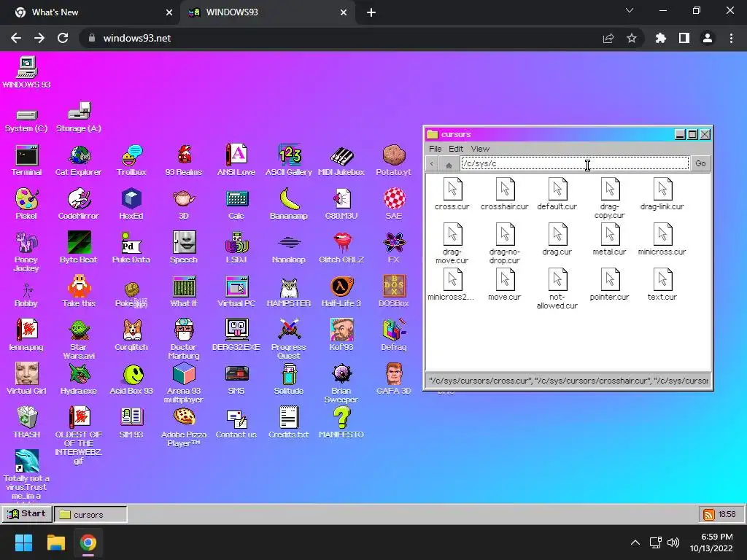Launch Half-Life 3 icon
747x560 pixels.
pos(341,292)
